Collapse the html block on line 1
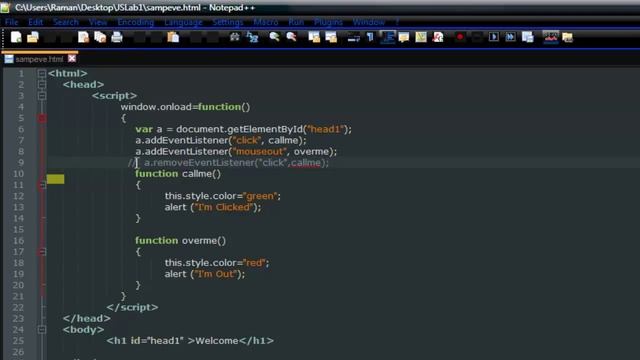Screen dimensions: 640x360 [x=42, y=73]
